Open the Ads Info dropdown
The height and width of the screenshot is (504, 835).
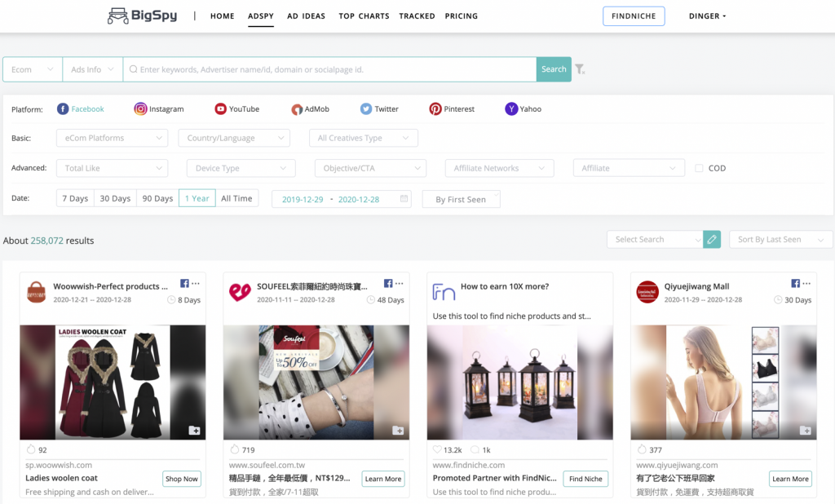tap(93, 69)
